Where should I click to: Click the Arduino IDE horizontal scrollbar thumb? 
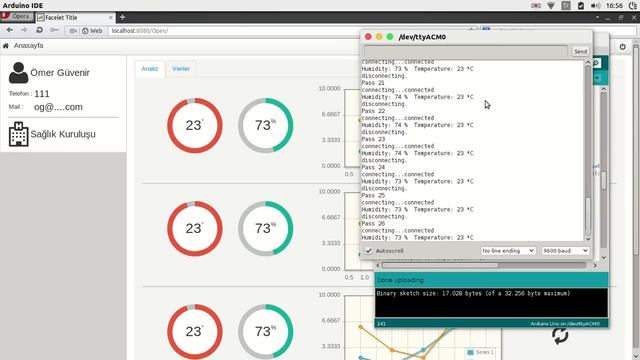coord(440,266)
